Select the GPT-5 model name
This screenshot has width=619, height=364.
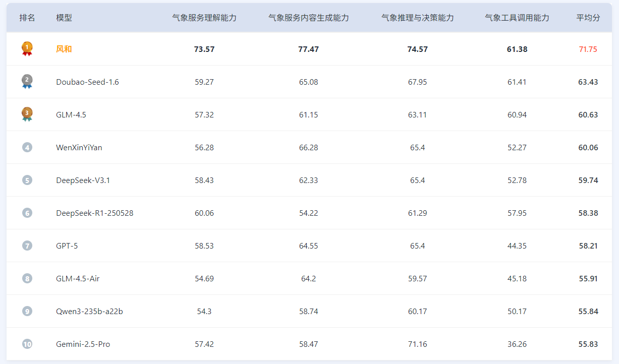(x=67, y=246)
